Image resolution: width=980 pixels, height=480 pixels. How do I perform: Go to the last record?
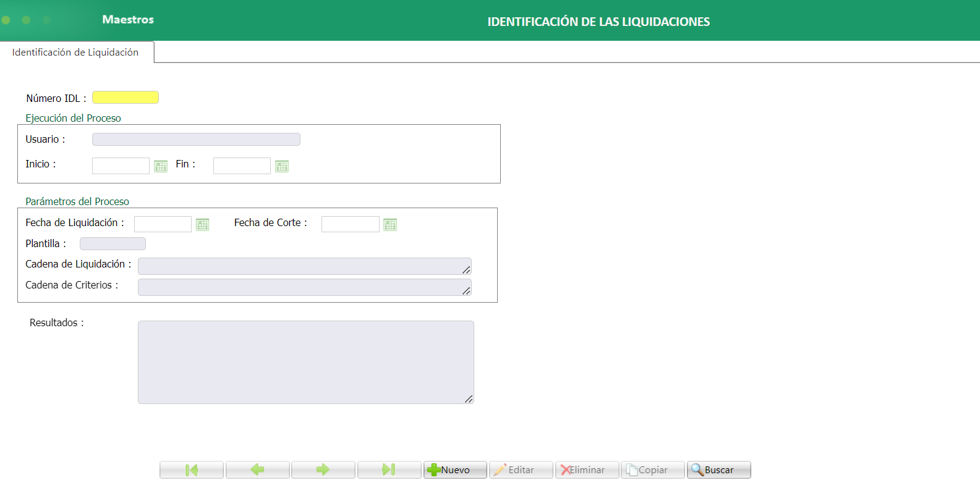tap(389, 469)
